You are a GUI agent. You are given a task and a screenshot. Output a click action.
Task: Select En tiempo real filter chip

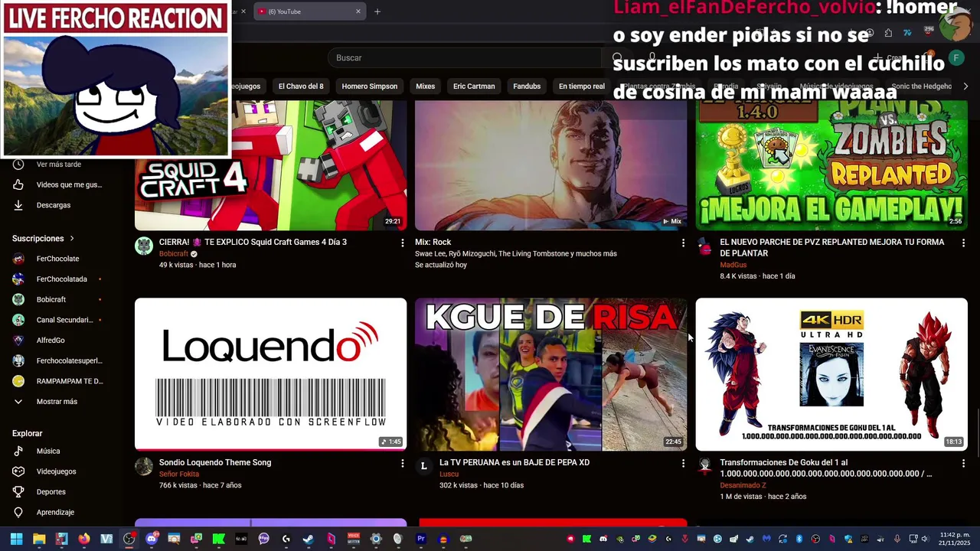click(582, 86)
